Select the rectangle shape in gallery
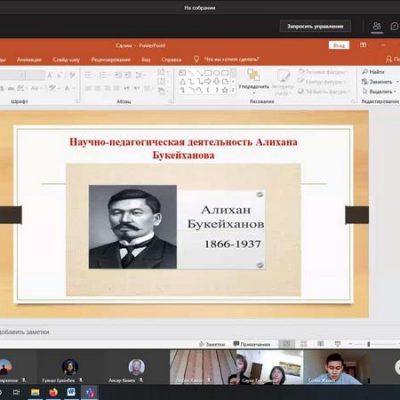 208,73
